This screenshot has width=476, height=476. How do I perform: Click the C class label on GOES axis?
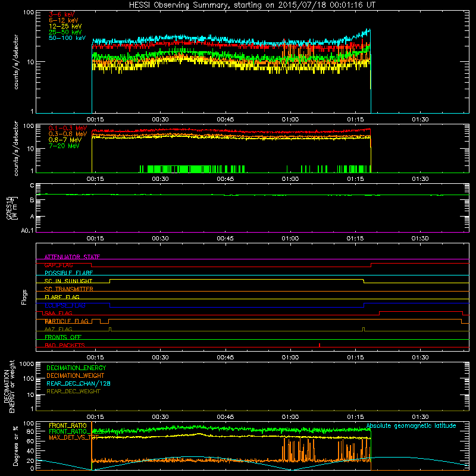tap(32, 186)
